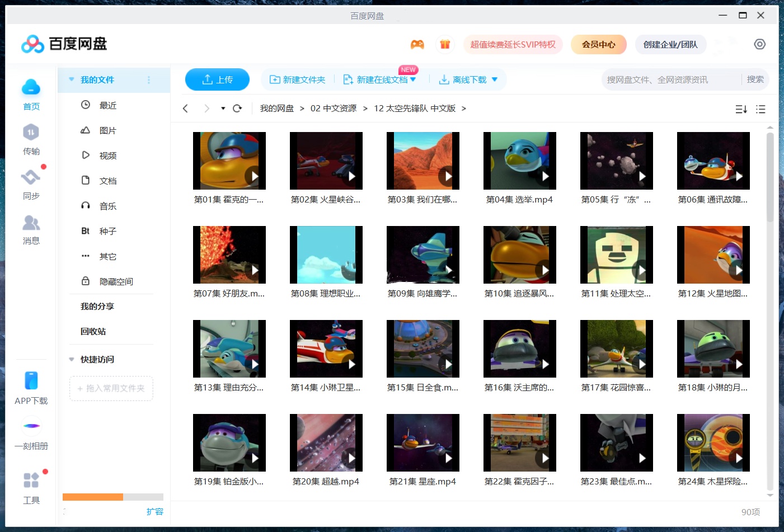The image size is (784, 532).
Task: Click the orange storage usage bar
Action: [x=93, y=497]
